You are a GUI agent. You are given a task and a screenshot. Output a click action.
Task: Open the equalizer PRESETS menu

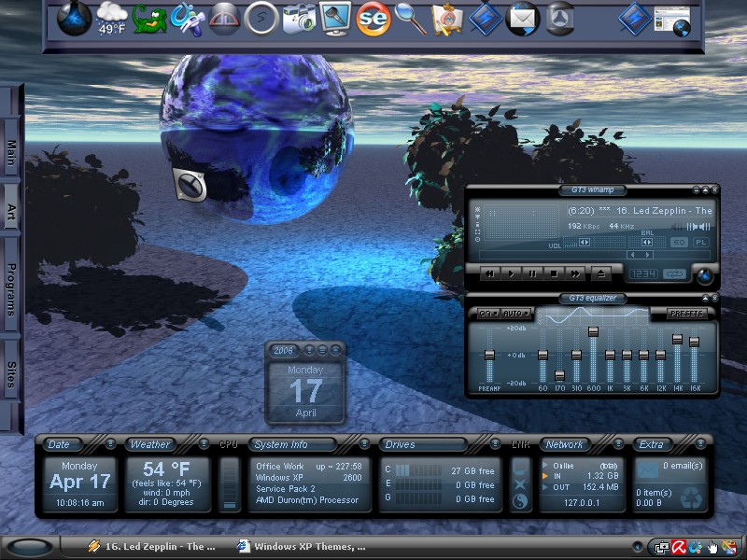click(686, 314)
